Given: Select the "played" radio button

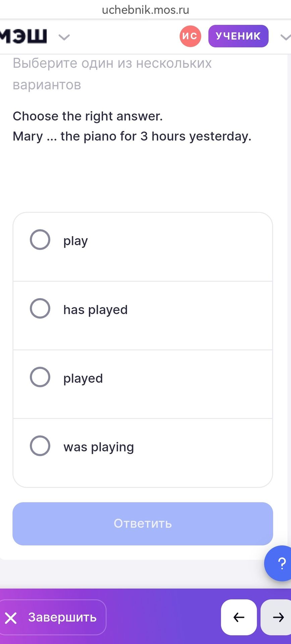Looking at the screenshot, I should (40, 377).
